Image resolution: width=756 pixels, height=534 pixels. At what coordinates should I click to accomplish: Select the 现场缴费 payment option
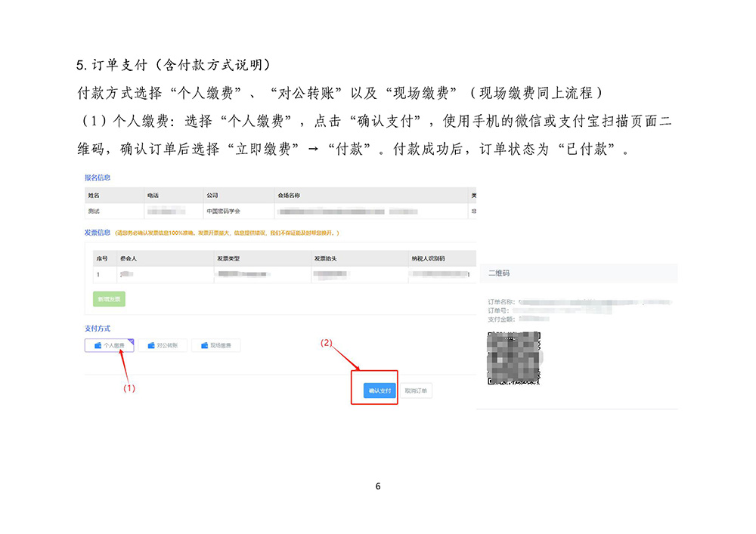[x=216, y=345]
